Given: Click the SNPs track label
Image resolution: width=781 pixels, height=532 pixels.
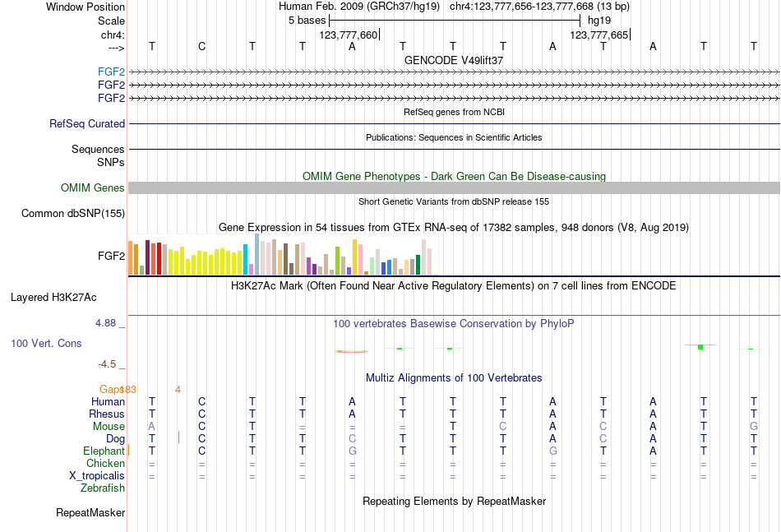Looking at the screenshot, I should pos(111,162).
